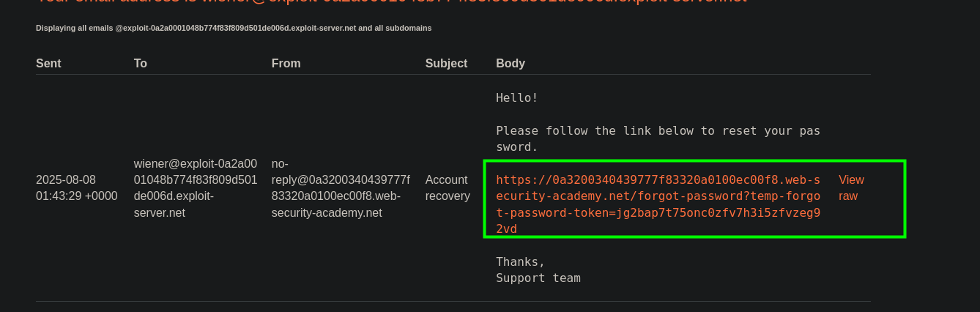This screenshot has width=980, height=312.
Task: Click the Subject column header
Action: [x=446, y=64]
